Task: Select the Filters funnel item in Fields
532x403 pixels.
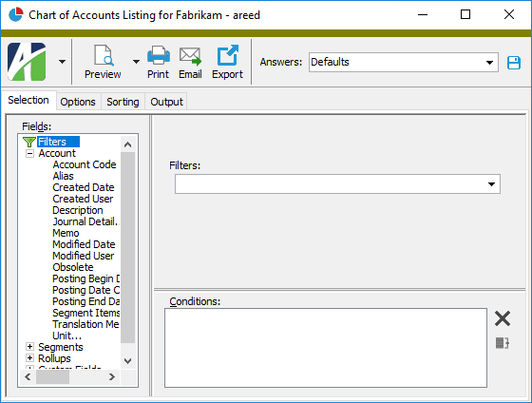Action: [x=51, y=142]
